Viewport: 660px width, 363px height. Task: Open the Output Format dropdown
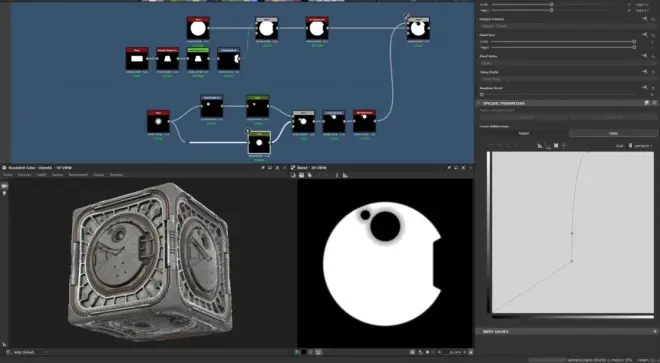[x=568, y=26]
